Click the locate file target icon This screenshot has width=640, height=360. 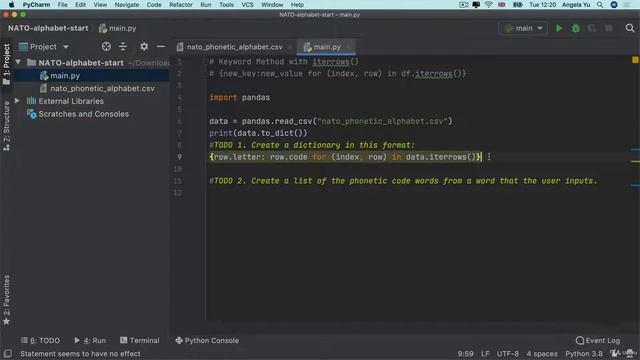click(106, 47)
